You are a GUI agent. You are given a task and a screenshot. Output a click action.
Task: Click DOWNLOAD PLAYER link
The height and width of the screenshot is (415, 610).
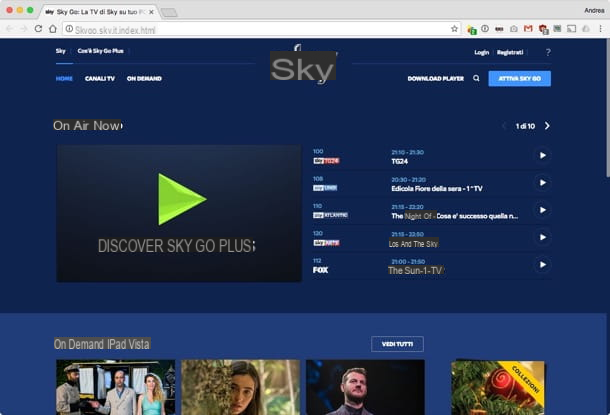(x=436, y=79)
